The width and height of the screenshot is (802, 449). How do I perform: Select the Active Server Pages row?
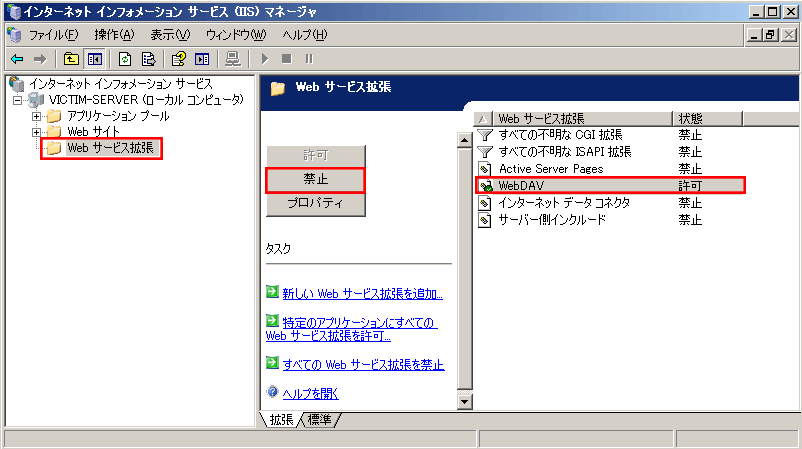point(610,169)
